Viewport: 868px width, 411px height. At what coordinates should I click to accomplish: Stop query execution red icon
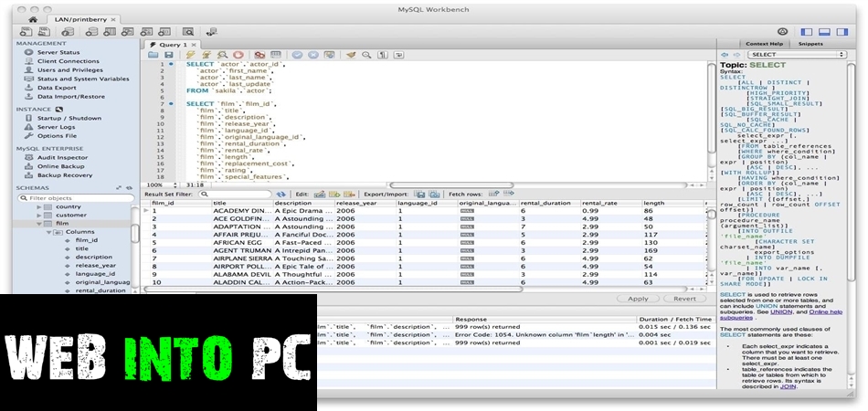[x=238, y=55]
